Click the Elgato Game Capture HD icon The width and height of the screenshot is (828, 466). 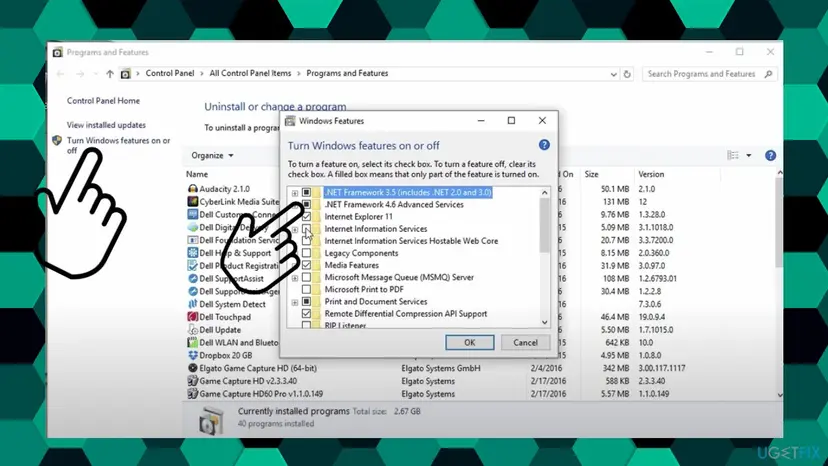click(192, 368)
